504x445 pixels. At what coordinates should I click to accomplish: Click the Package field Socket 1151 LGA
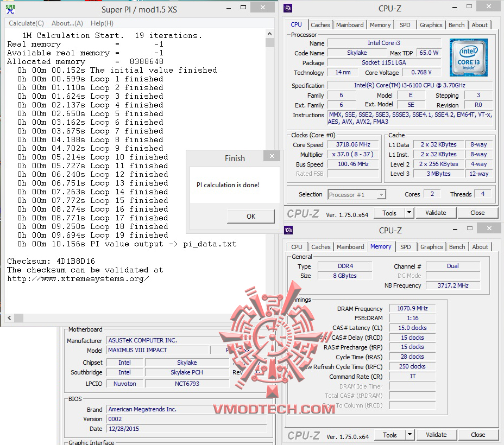[x=384, y=62]
